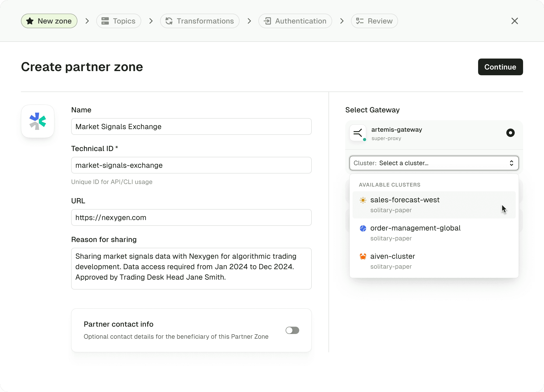Click the URL input field

pyautogui.click(x=191, y=217)
